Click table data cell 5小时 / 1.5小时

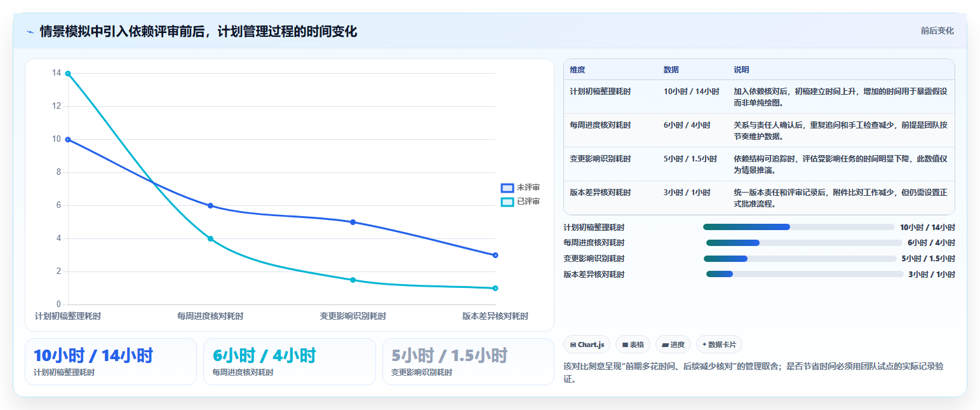click(x=690, y=159)
